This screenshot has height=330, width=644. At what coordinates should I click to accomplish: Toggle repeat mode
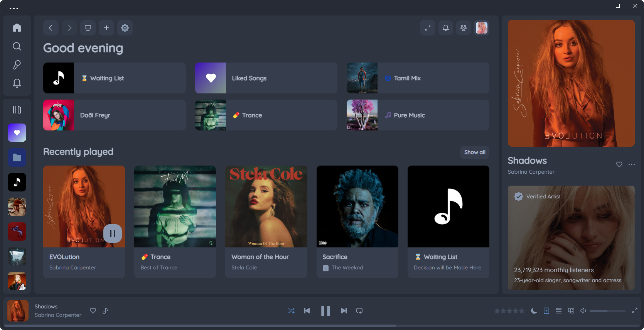click(359, 311)
